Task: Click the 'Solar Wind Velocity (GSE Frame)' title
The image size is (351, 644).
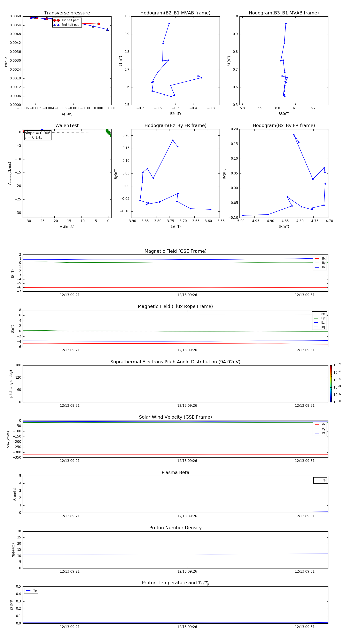Action: [x=175, y=417]
